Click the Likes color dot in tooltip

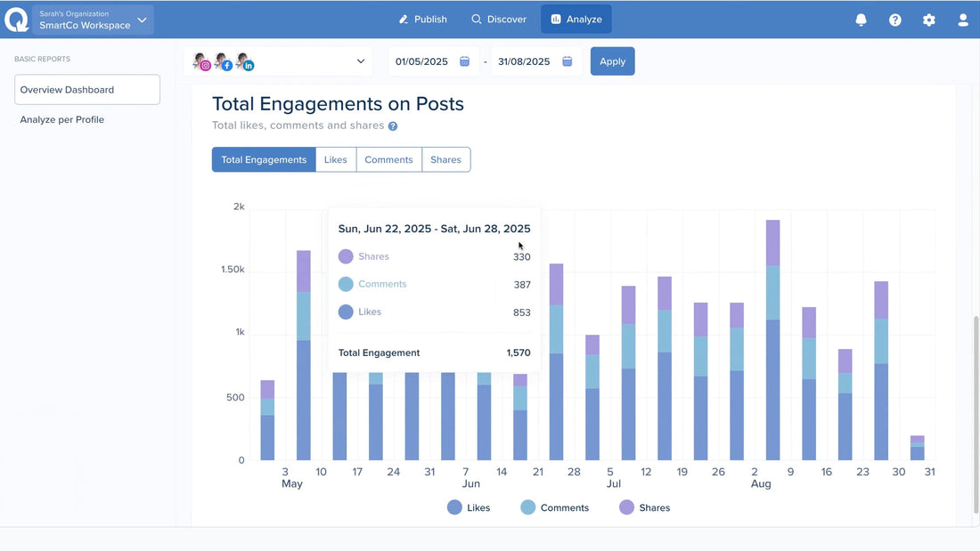pyautogui.click(x=346, y=312)
